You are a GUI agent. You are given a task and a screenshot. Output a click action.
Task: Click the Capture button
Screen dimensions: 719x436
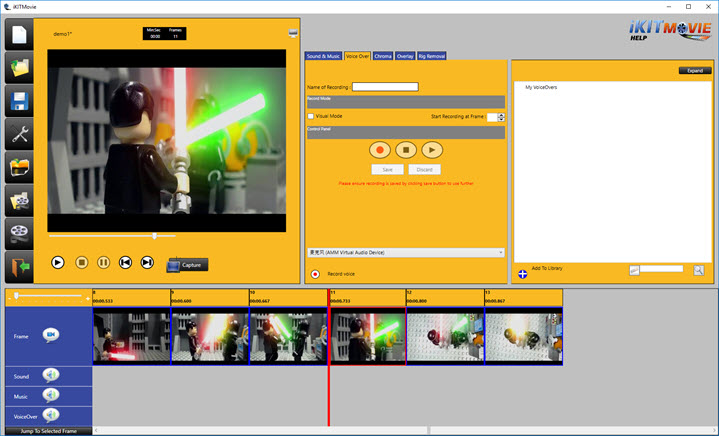click(187, 265)
